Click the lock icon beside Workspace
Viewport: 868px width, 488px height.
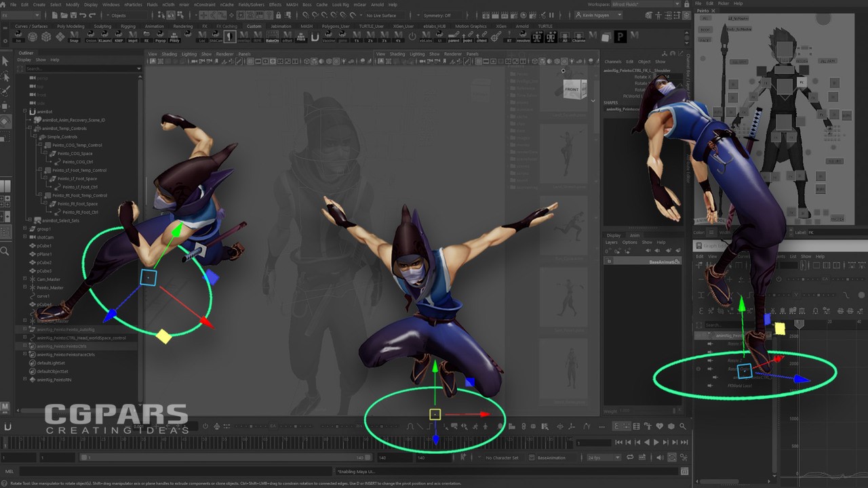click(687, 5)
